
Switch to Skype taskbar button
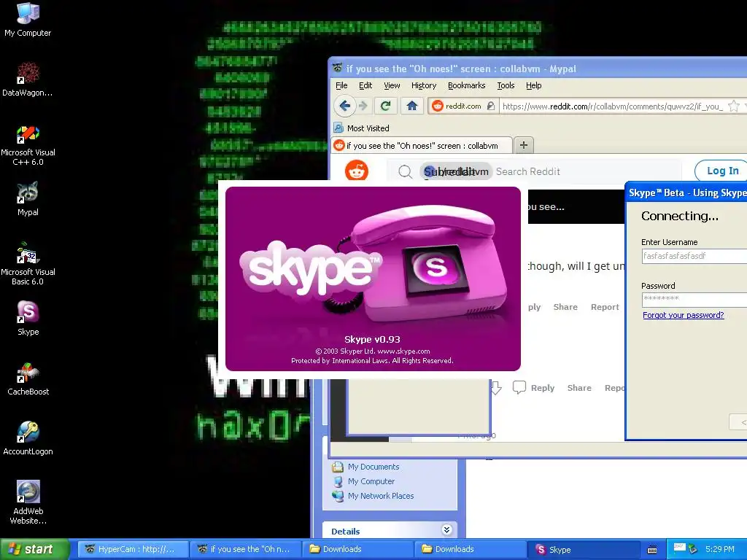click(583, 549)
